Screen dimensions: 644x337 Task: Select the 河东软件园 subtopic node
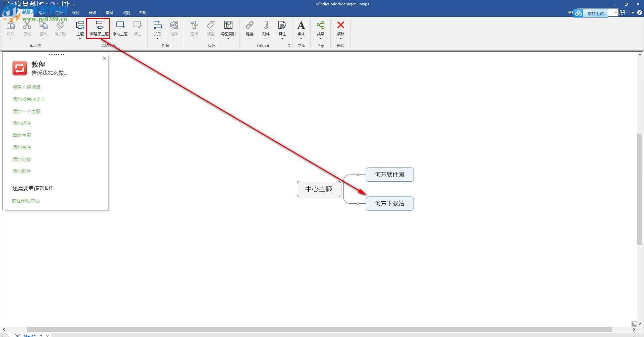coord(390,175)
